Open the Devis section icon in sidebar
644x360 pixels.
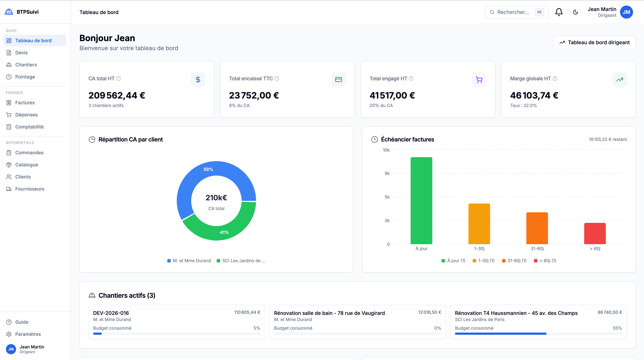click(x=9, y=53)
